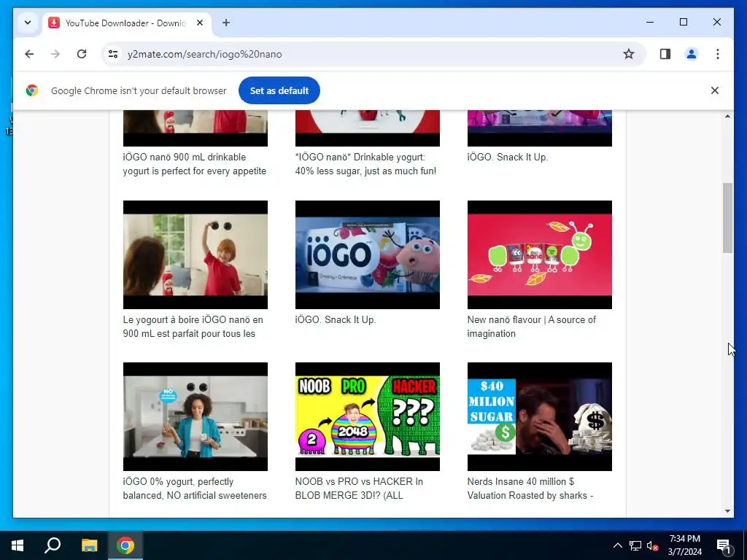Open a new tab with plus button

coord(226,23)
